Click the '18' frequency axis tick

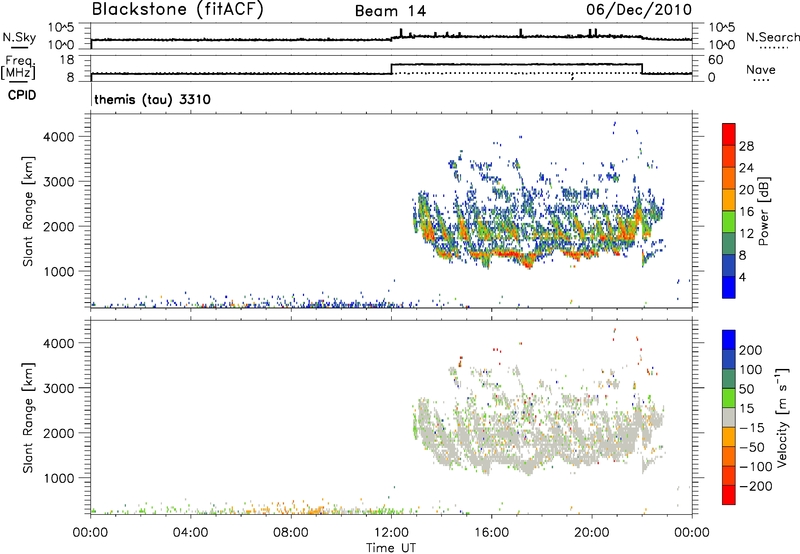click(x=67, y=60)
